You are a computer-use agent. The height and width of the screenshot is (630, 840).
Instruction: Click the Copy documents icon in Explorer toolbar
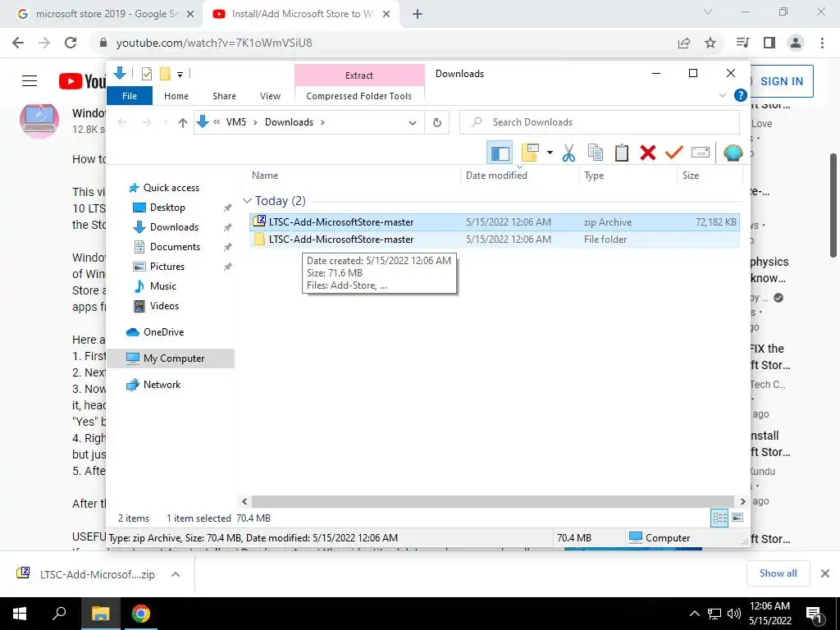click(596, 153)
